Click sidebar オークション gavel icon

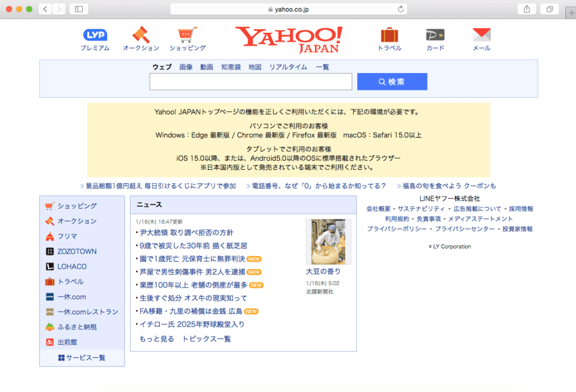coord(49,221)
